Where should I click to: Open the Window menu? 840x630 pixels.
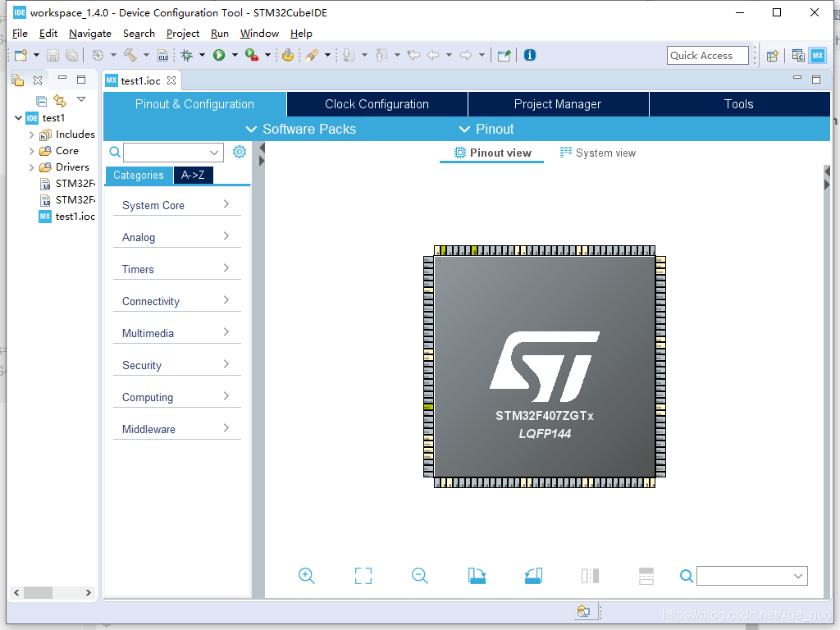coord(259,33)
